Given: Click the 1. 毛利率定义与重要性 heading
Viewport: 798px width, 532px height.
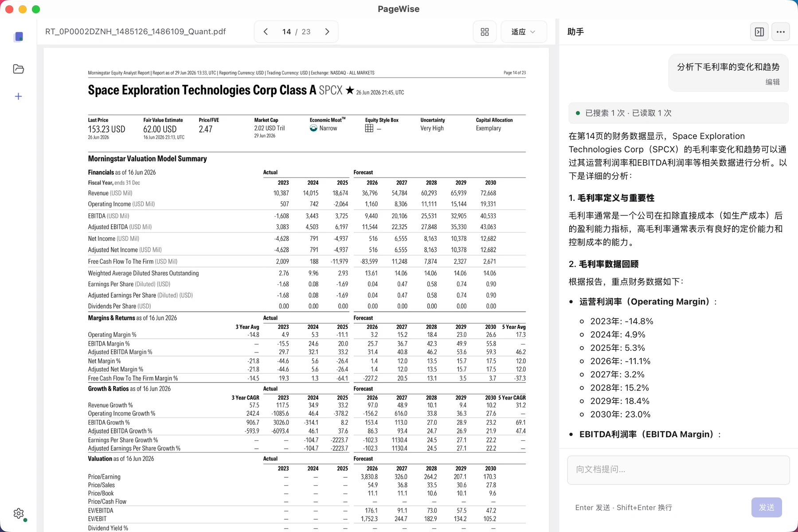Looking at the screenshot, I should pyautogui.click(x=611, y=198).
